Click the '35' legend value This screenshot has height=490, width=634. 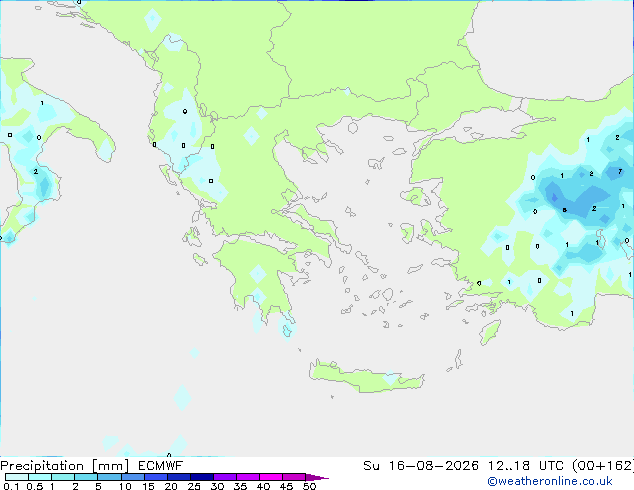(x=240, y=486)
